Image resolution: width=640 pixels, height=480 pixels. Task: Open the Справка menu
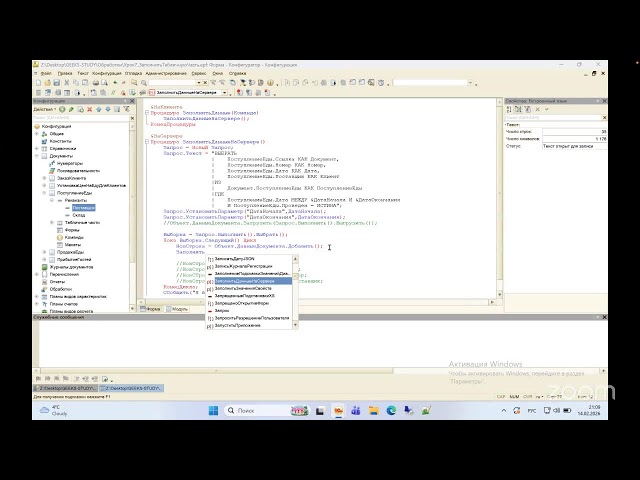[237, 73]
